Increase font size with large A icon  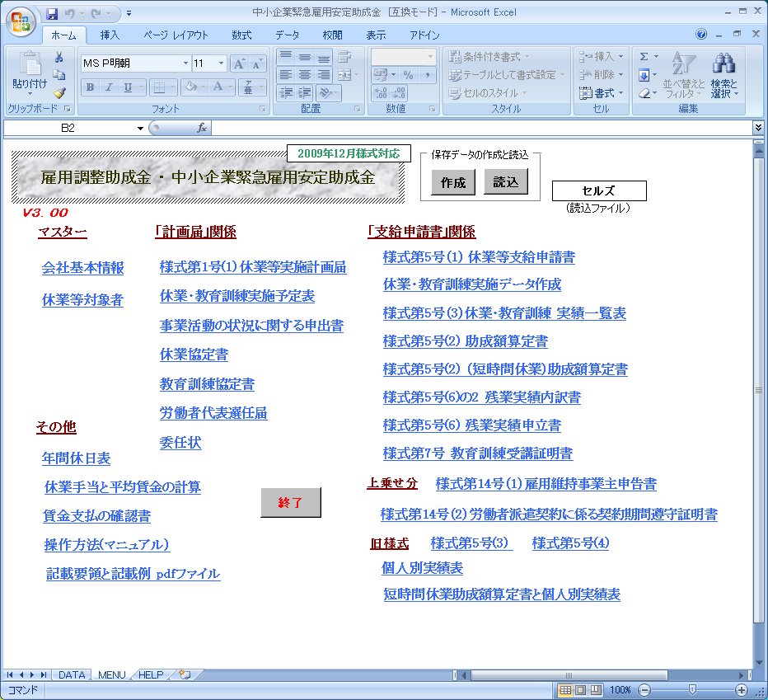(x=239, y=63)
